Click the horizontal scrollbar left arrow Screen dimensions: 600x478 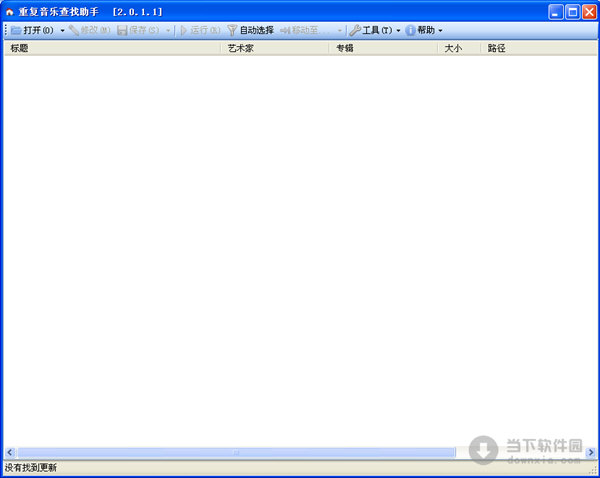click(10, 452)
